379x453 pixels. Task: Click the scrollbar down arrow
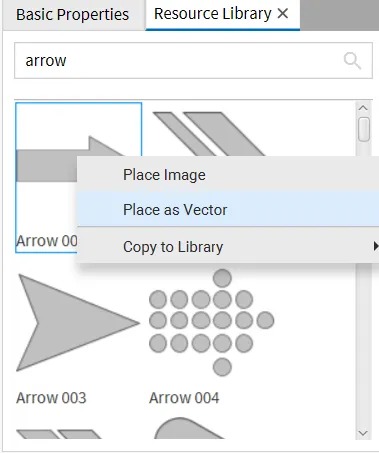(x=363, y=433)
